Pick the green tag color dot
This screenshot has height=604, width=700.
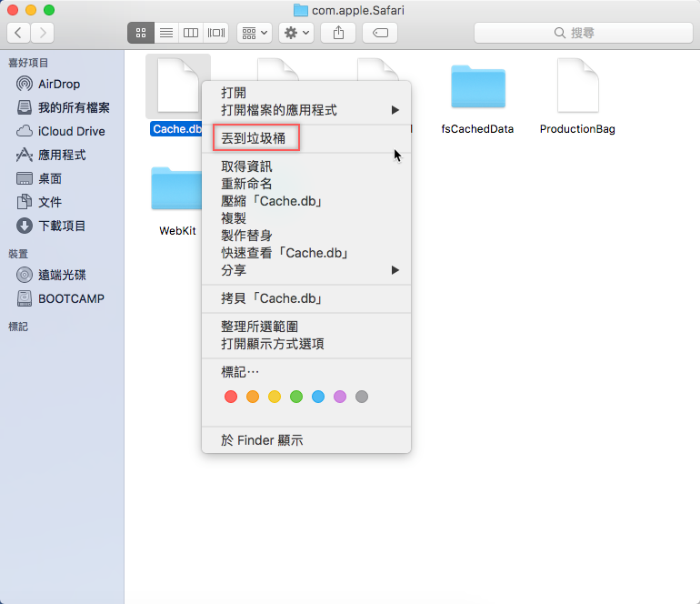[296, 397]
